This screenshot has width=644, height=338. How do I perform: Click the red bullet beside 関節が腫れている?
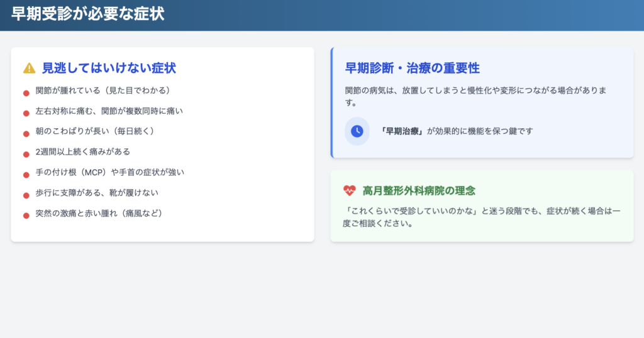(26, 93)
